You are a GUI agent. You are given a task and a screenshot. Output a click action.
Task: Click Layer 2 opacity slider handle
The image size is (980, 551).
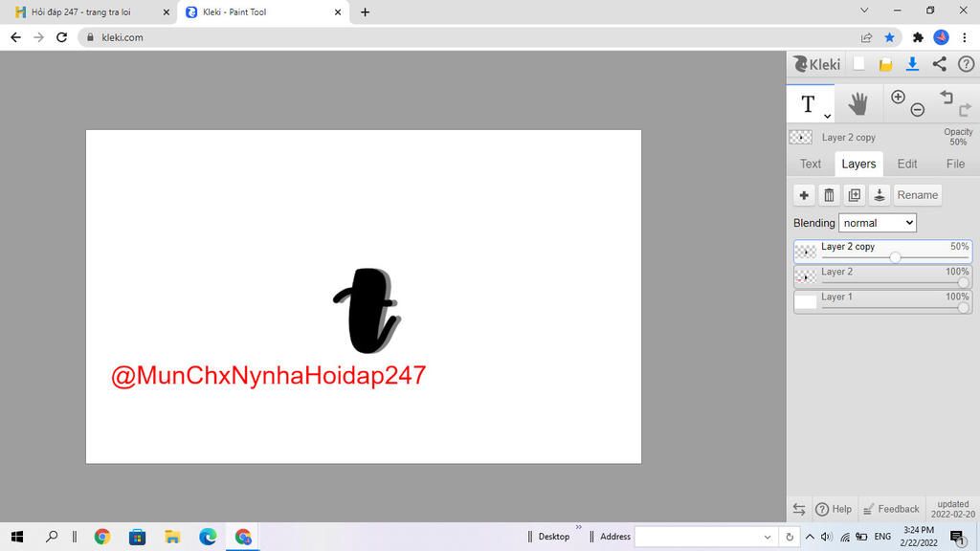pyautogui.click(x=963, y=282)
